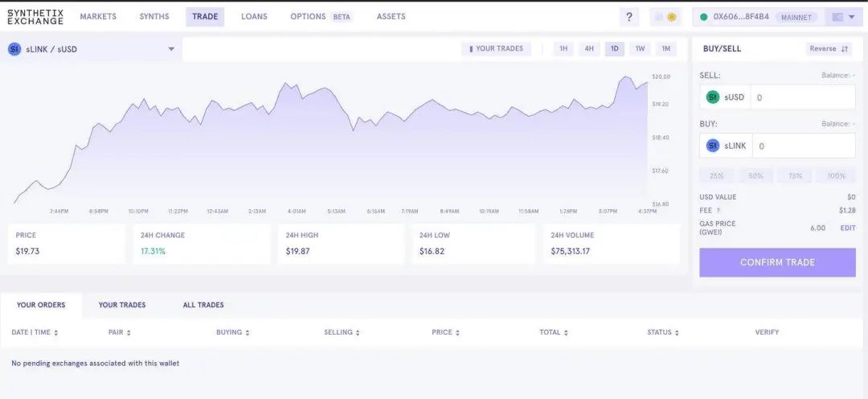The image size is (868, 399).
Task: Sort the orders by Pair column
Action: [x=129, y=332]
